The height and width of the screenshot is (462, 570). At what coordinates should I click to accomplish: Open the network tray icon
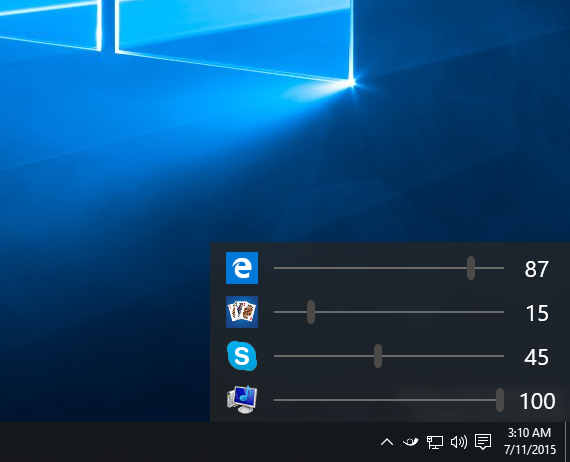pos(435,442)
